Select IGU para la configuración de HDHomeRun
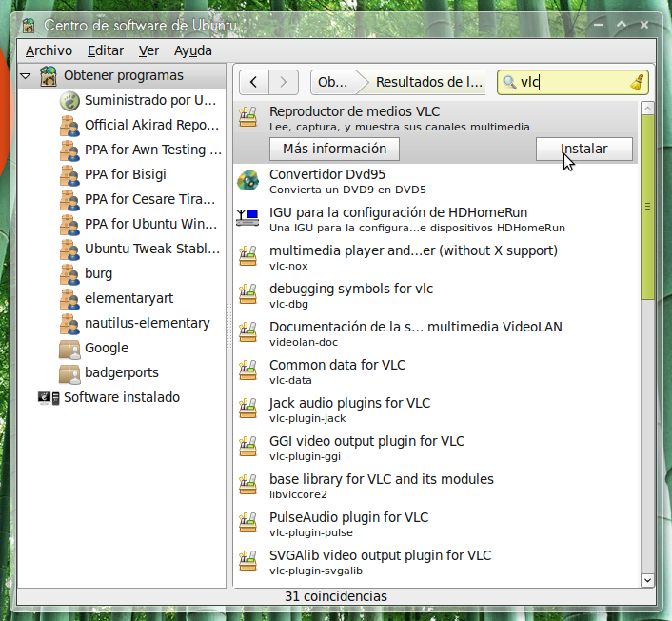 point(437,219)
